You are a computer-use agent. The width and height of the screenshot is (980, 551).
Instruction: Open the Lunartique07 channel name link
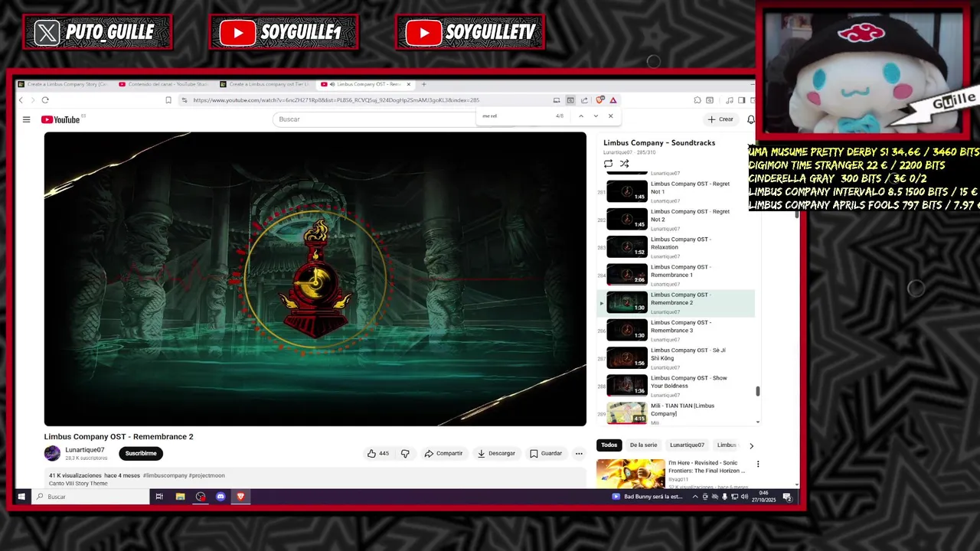pos(85,450)
